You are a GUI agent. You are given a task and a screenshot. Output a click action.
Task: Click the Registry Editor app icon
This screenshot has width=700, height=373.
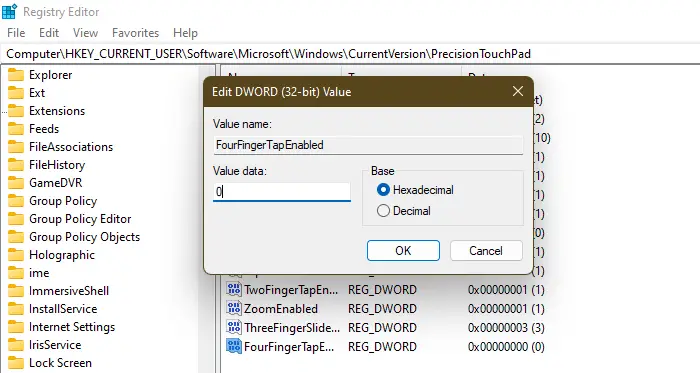9,12
